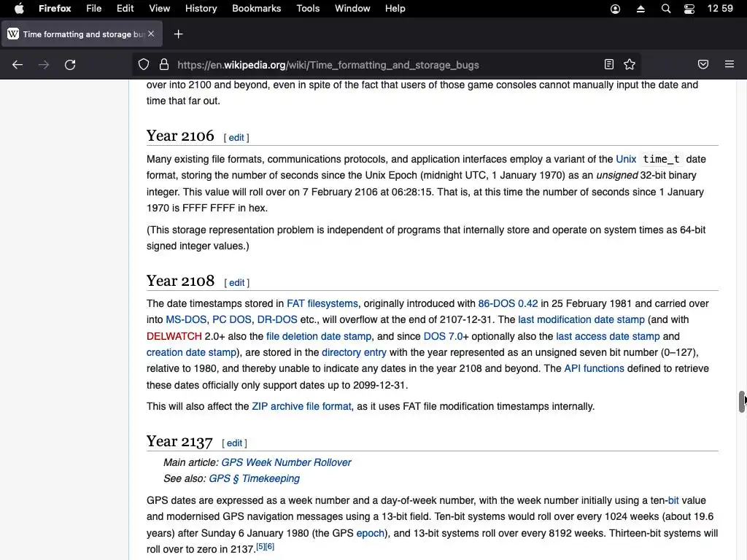Edit the Year 2137 section
This screenshot has height=560, width=747.
234,443
